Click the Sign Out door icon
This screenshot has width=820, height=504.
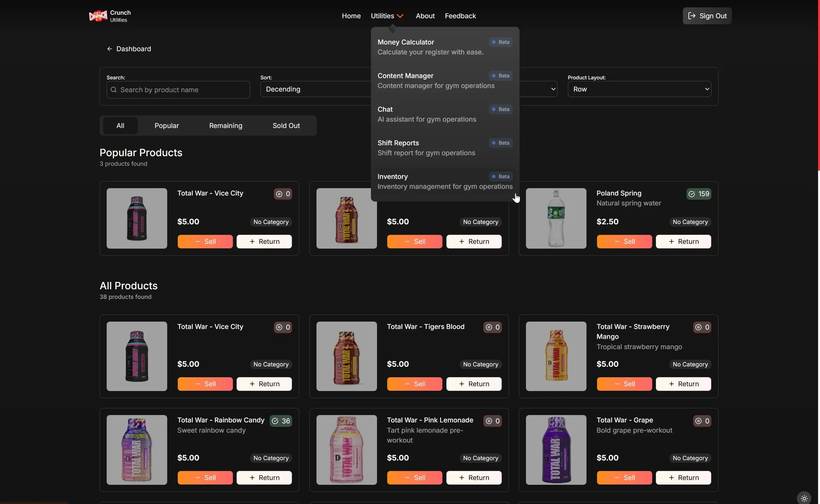pyautogui.click(x=692, y=16)
